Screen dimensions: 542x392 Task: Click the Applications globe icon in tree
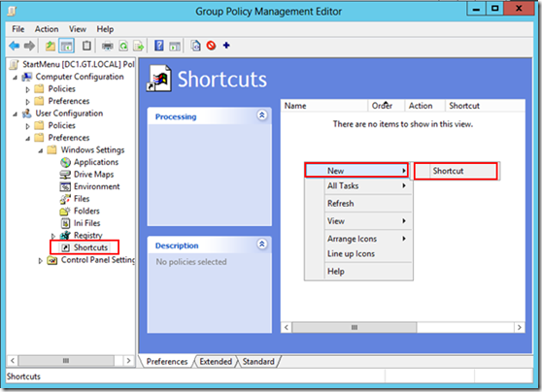click(x=65, y=162)
